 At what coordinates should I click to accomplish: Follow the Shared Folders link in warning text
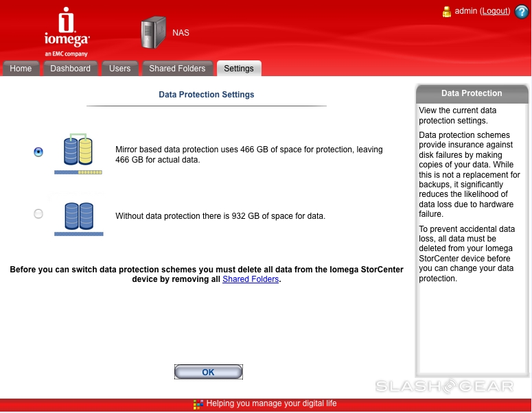[251, 280]
